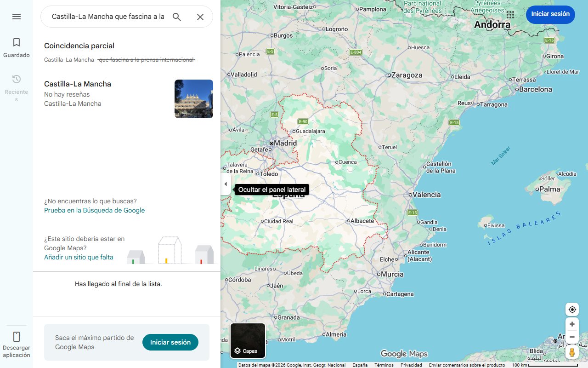Open Prueba en la Búsqueda de Google
588x368 pixels.
coord(94,210)
